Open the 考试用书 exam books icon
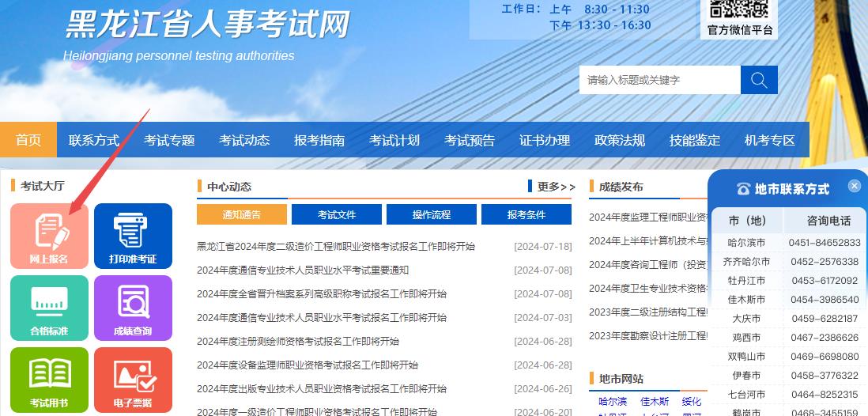Screen dimensions: 868x416 coord(49,380)
